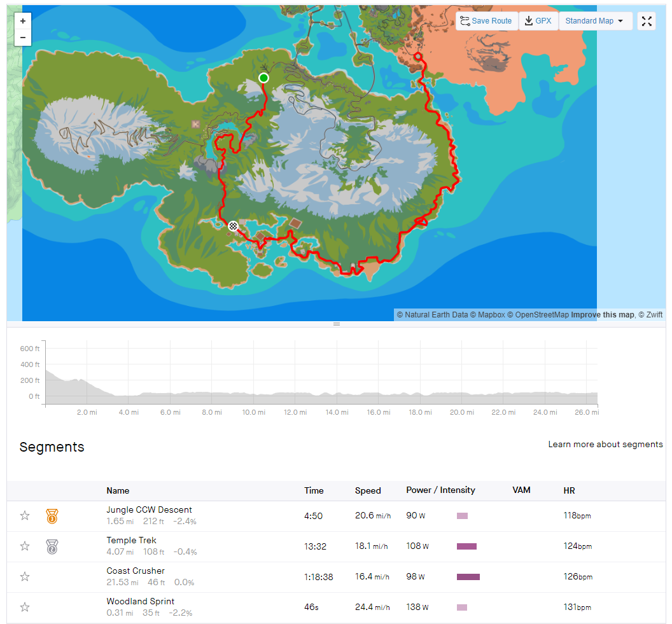Click the Improve this map link
Screen dimensions: 672x624
(602, 315)
